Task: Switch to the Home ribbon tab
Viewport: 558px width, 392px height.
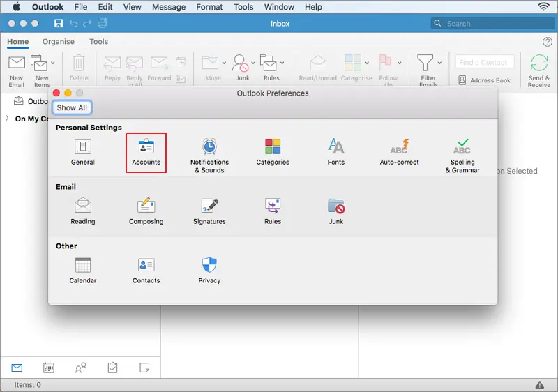Action: pyautogui.click(x=18, y=42)
